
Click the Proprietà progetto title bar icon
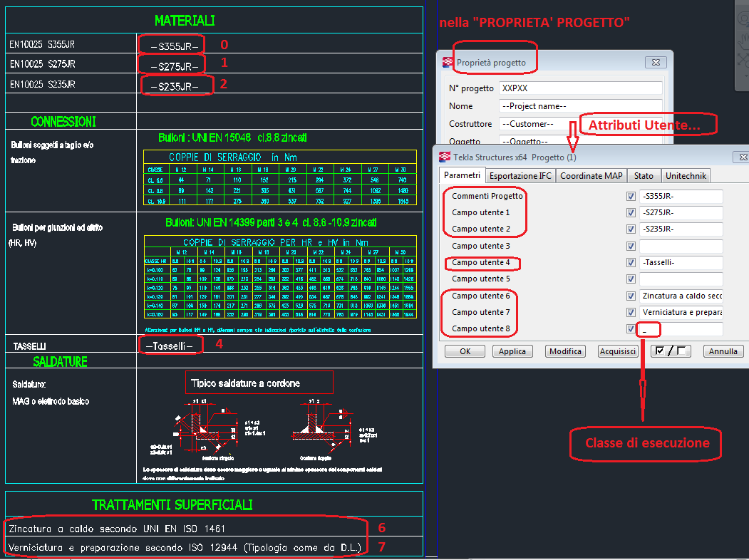(448, 62)
